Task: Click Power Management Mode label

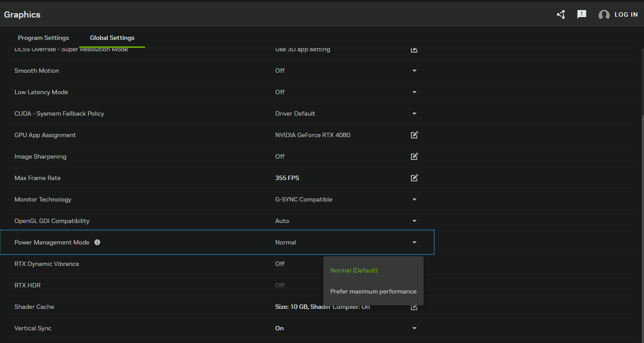Action: [52, 242]
